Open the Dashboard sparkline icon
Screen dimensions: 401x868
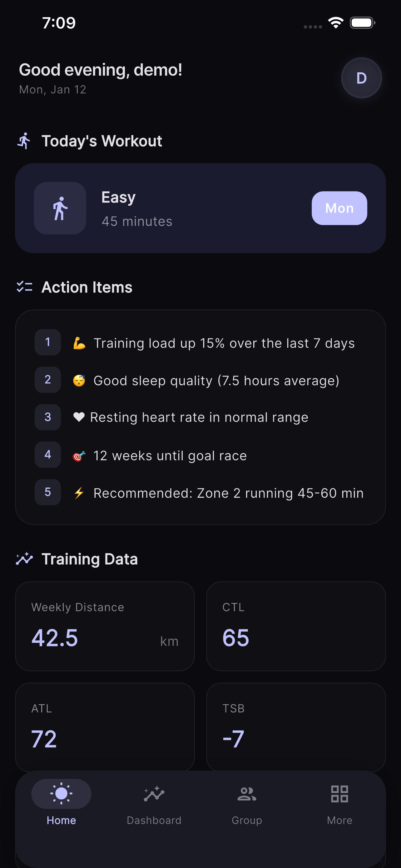pos(154,794)
